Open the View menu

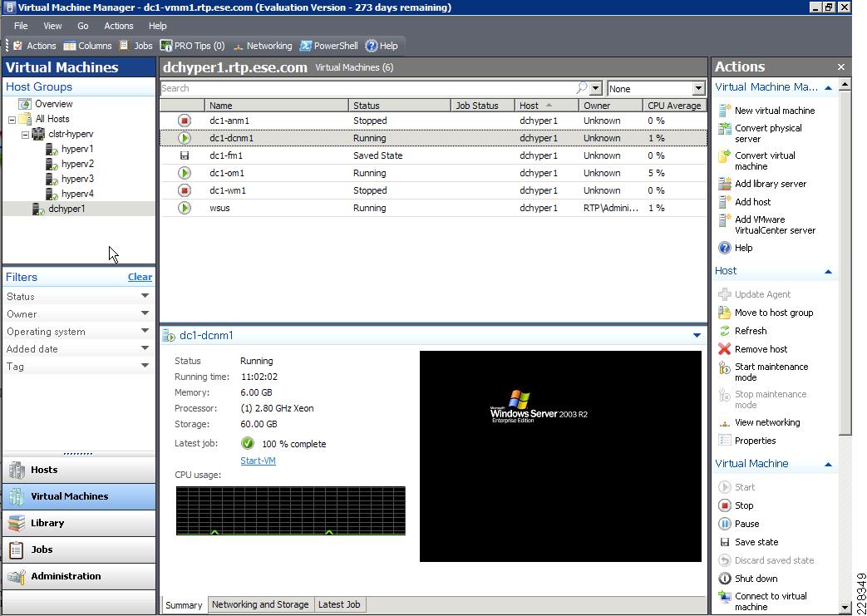tap(52, 26)
